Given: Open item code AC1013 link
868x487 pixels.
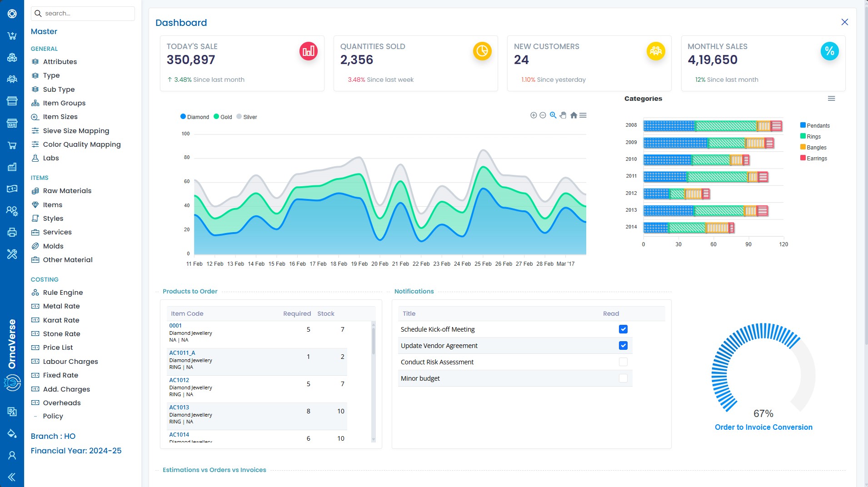Looking at the screenshot, I should click(179, 407).
